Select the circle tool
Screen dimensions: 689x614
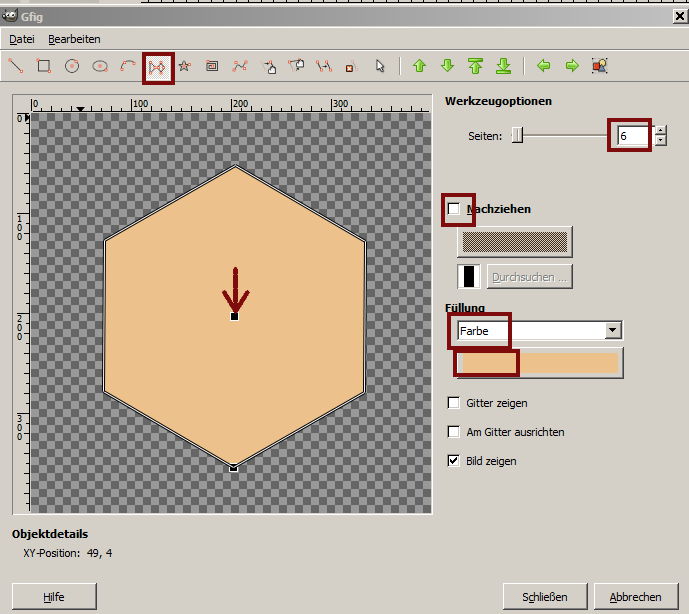pos(72,66)
